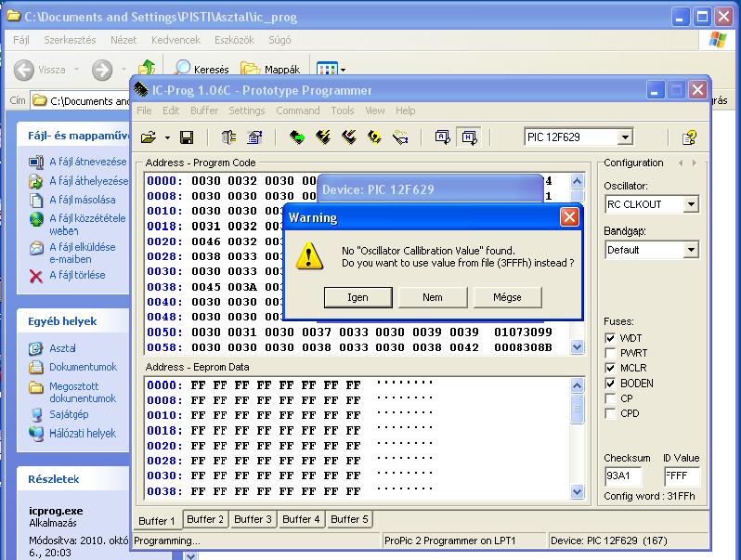
Task: Click the Save (floppy disk) icon
Action: click(187, 137)
